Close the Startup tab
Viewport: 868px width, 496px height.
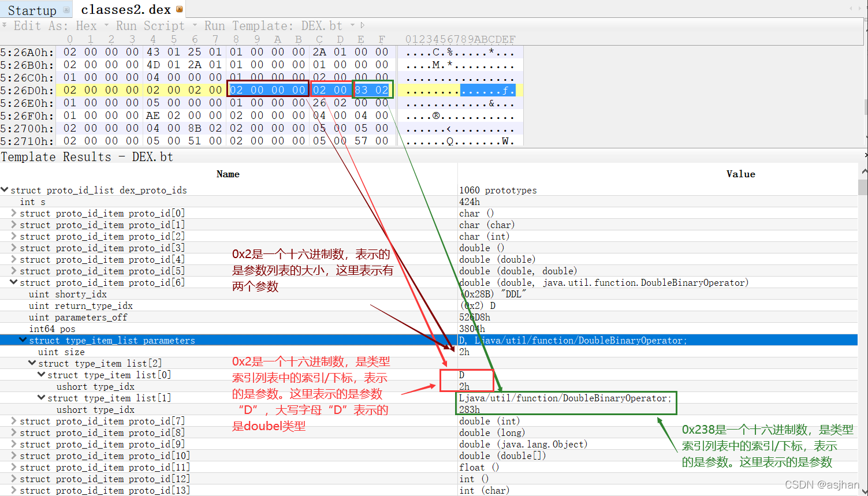point(66,10)
